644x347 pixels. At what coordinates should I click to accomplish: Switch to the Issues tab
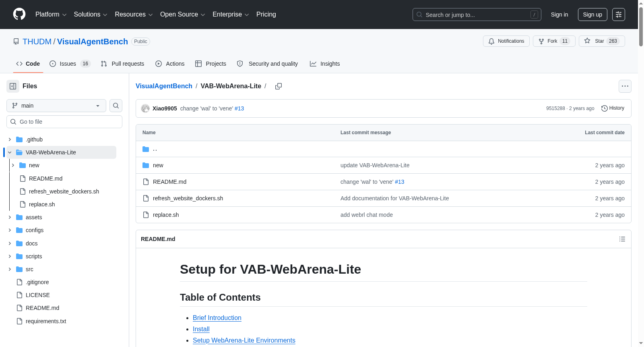[x=70, y=64]
